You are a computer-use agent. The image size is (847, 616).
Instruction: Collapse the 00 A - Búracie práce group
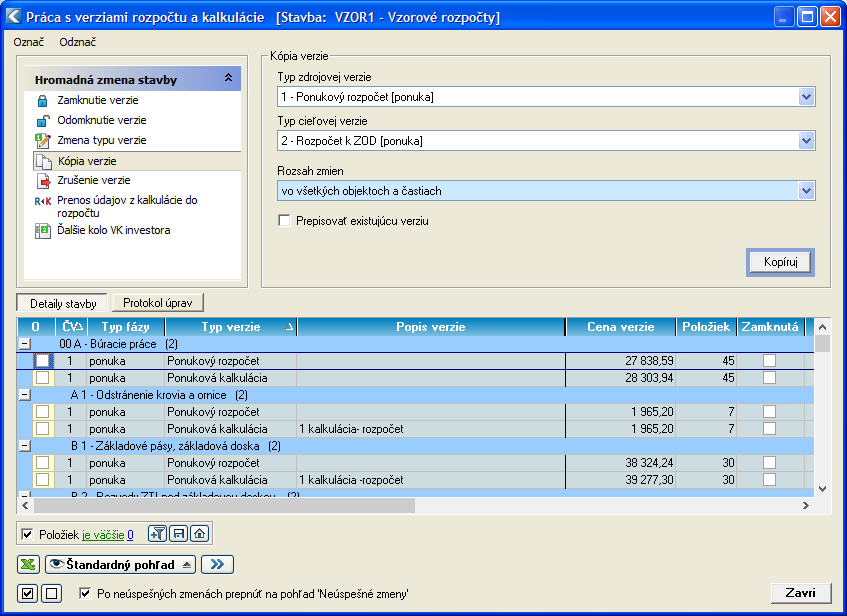(x=25, y=344)
